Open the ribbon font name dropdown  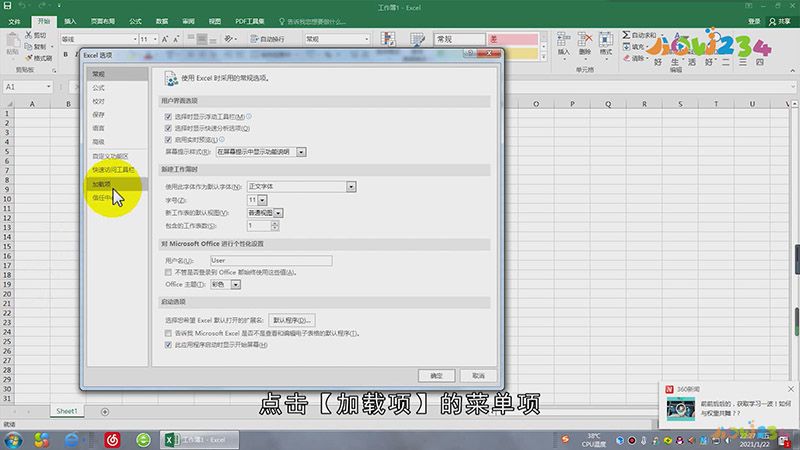click(135, 39)
